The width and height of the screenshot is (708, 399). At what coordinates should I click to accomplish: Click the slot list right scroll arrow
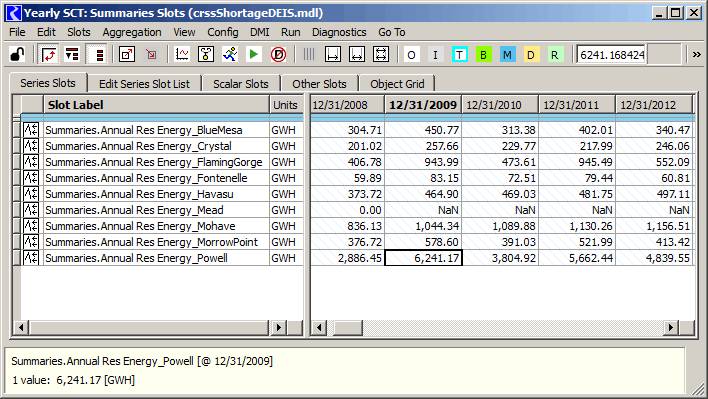coord(279,327)
